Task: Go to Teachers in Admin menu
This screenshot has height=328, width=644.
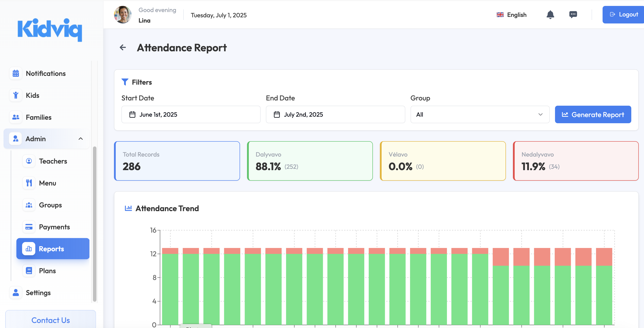Action: pos(53,161)
